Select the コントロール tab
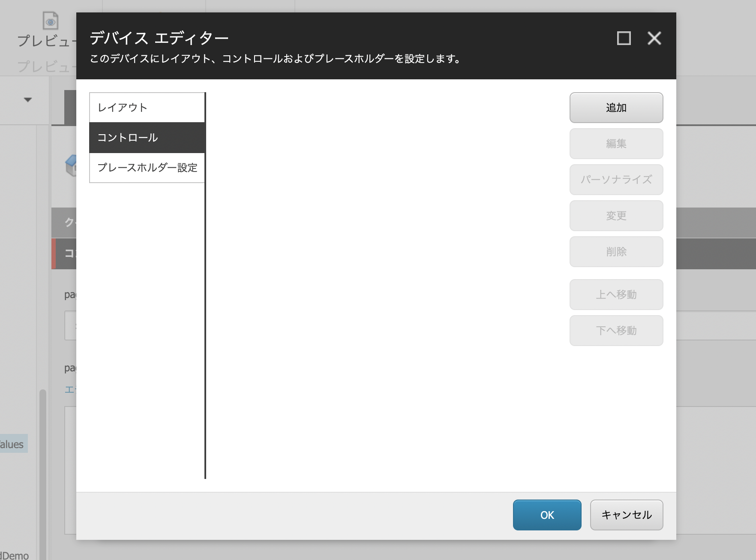 pyautogui.click(x=147, y=138)
